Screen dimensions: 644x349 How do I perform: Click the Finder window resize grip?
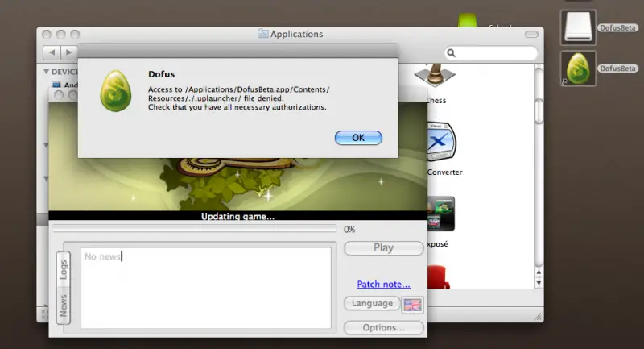point(538,316)
